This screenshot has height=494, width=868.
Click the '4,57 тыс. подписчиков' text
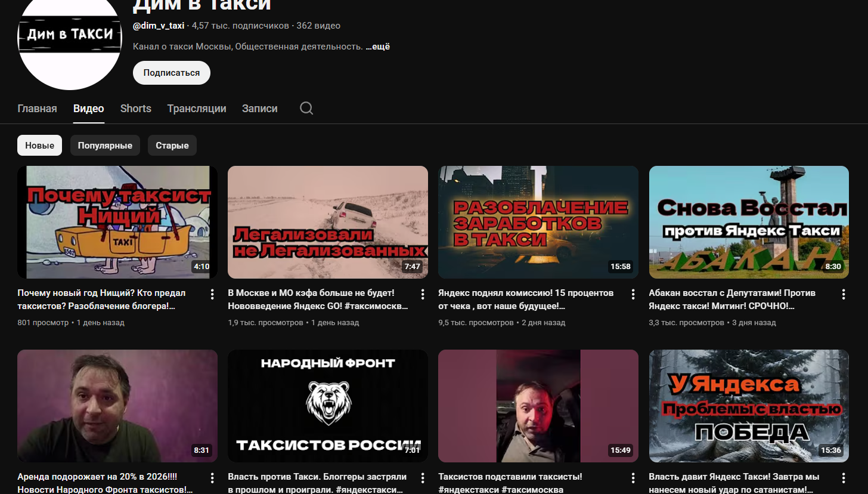coord(240,26)
